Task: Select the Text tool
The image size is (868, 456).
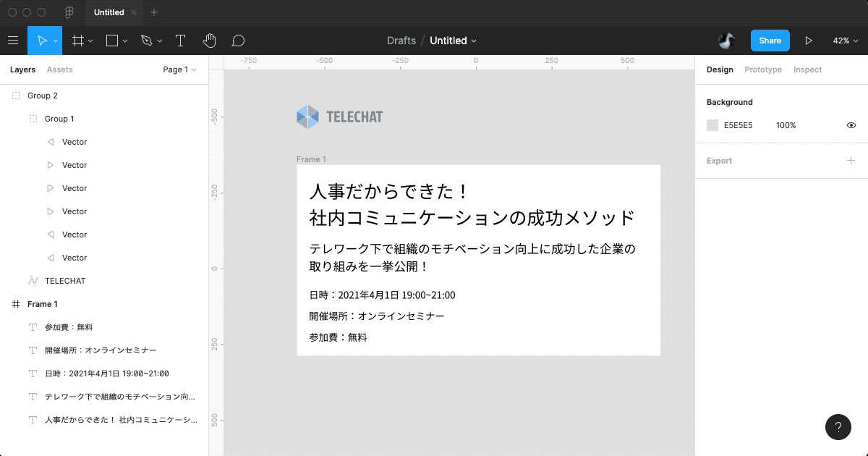Action: (x=181, y=41)
